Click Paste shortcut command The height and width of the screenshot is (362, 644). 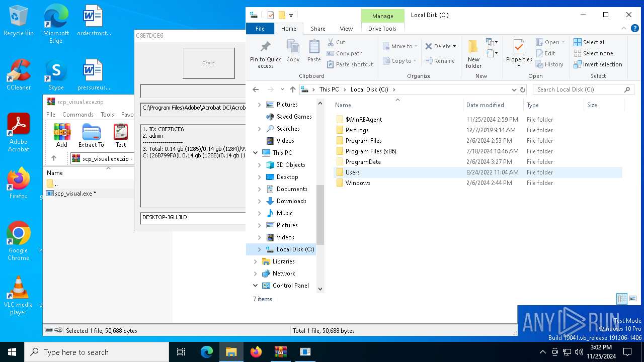pos(350,64)
